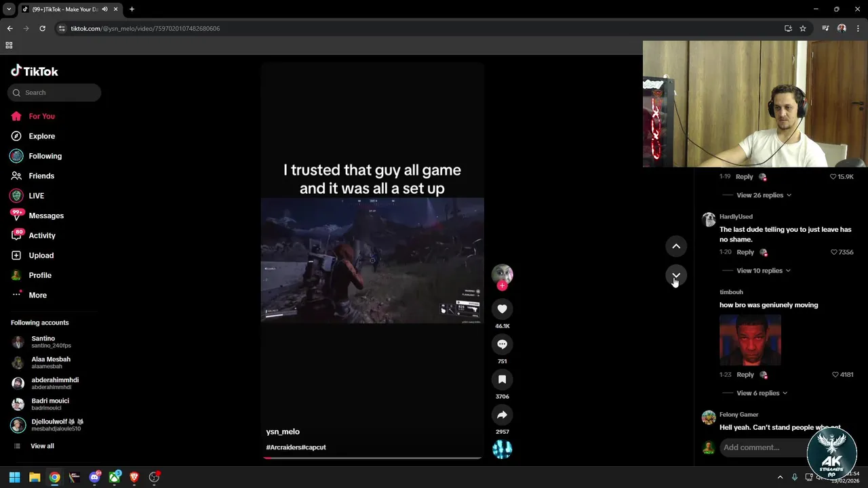Open ysn_melo username link
The height and width of the screenshot is (488, 868).
283,432
